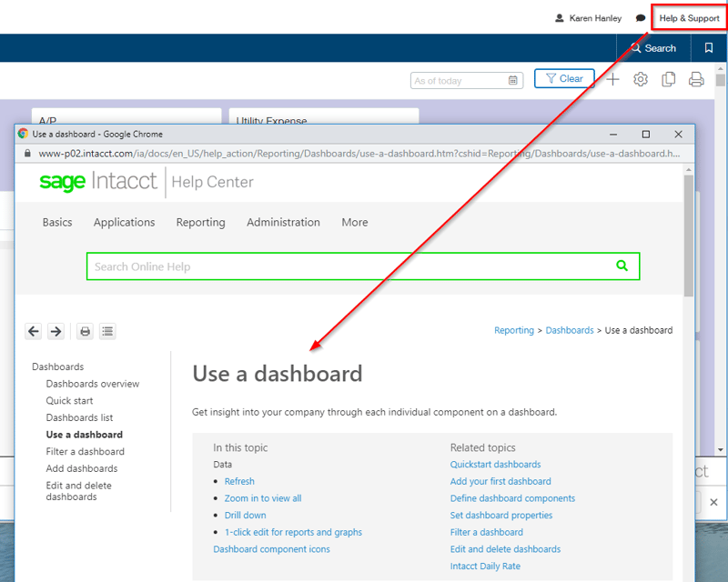The image size is (728, 582).
Task: Click the help window vertical scrollbar
Action: (689, 236)
